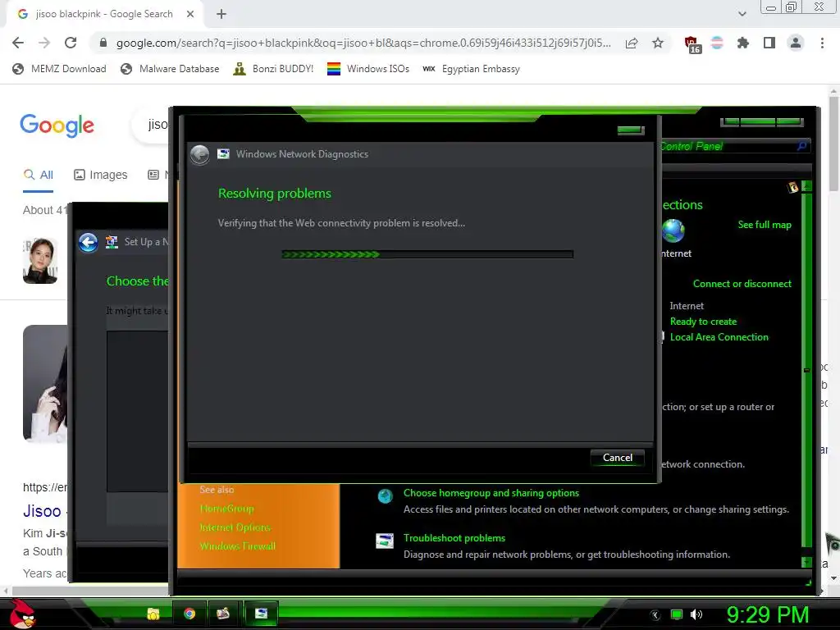
Task: Click back arrow in Network Diagnostics dialog
Action: 200,154
